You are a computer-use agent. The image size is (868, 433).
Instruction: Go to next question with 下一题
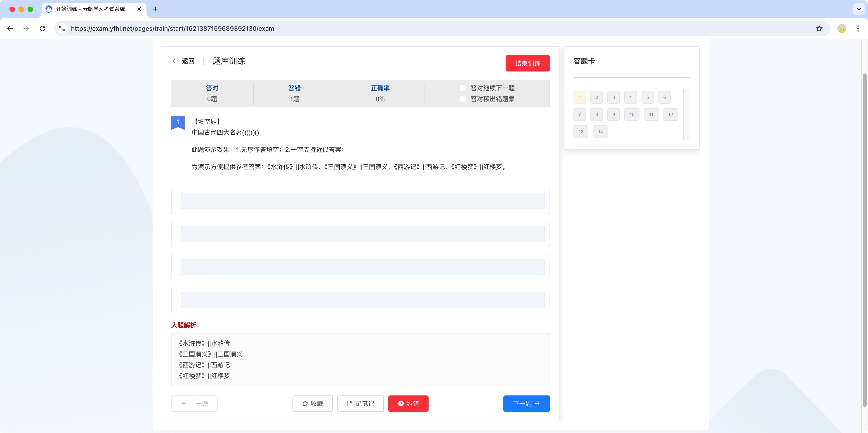tap(527, 404)
